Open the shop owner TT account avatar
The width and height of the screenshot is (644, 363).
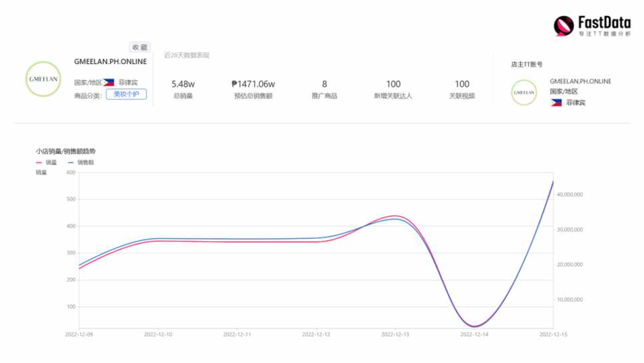(524, 93)
